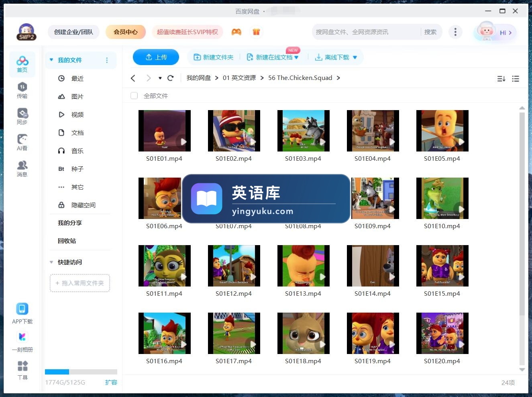Go to 01 英文资源 breadcrumb

click(x=239, y=78)
